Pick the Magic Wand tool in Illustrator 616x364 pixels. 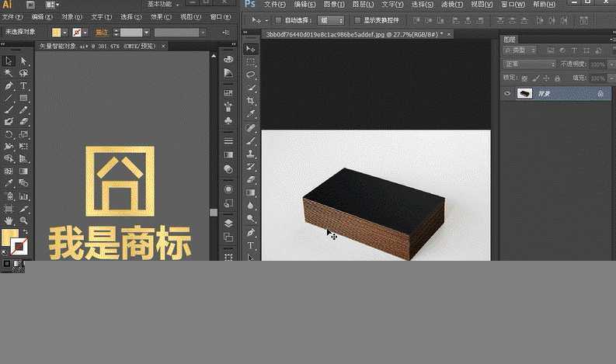tap(9, 73)
